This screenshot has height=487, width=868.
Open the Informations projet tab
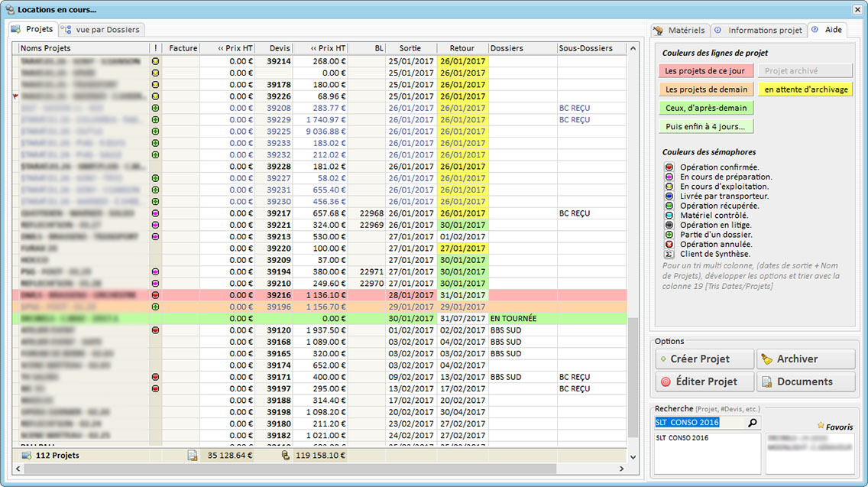click(x=759, y=31)
